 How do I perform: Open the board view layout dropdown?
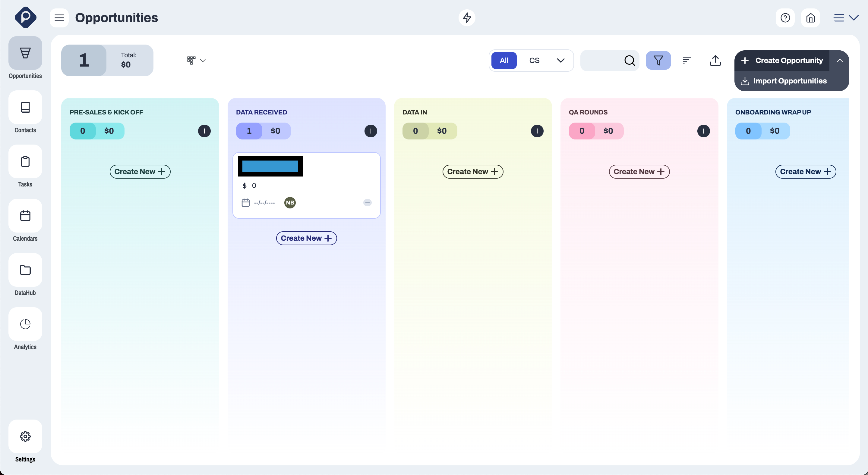coord(196,60)
